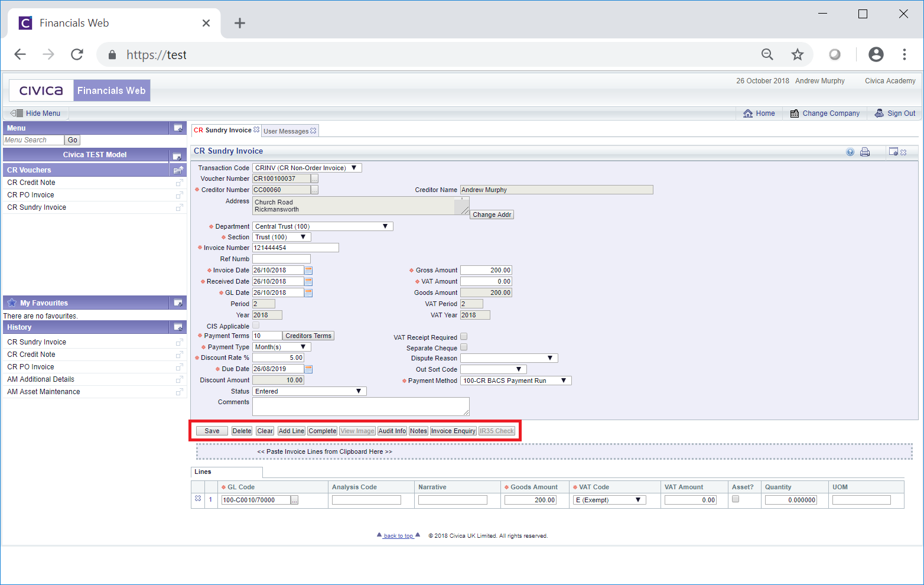Click My Favourites panel collapse icon
The height and width of the screenshot is (585, 924).
(178, 303)
